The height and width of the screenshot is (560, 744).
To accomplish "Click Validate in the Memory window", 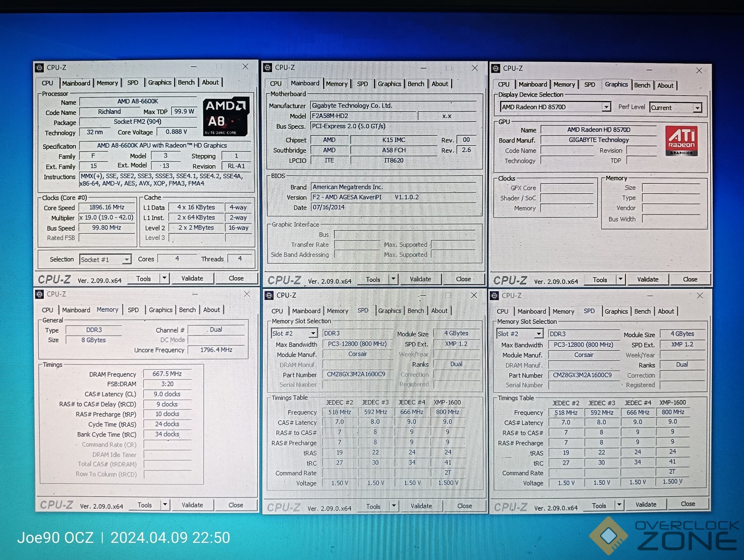I will click(192, 504).
